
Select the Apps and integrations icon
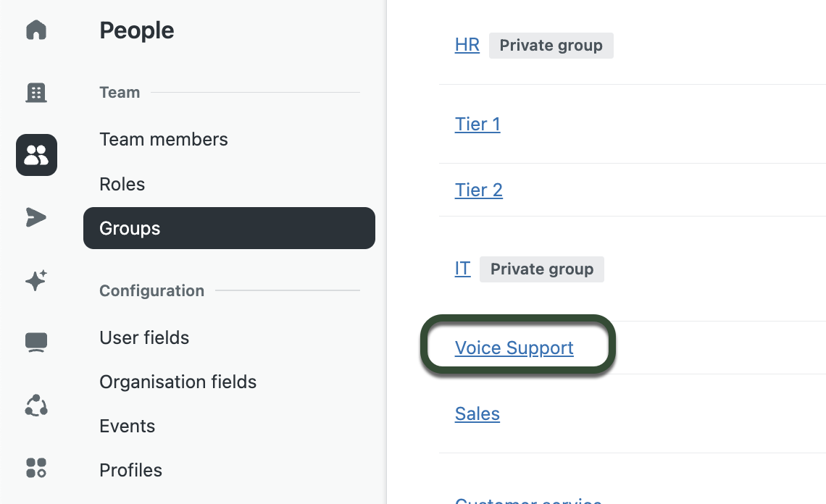click(36, 406)
